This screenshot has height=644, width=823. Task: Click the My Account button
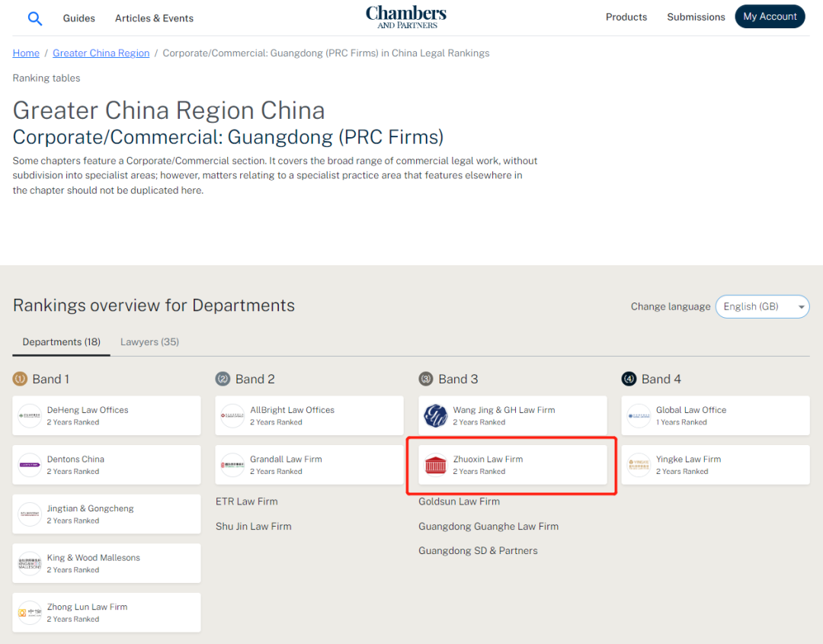[x=770, y=17]
